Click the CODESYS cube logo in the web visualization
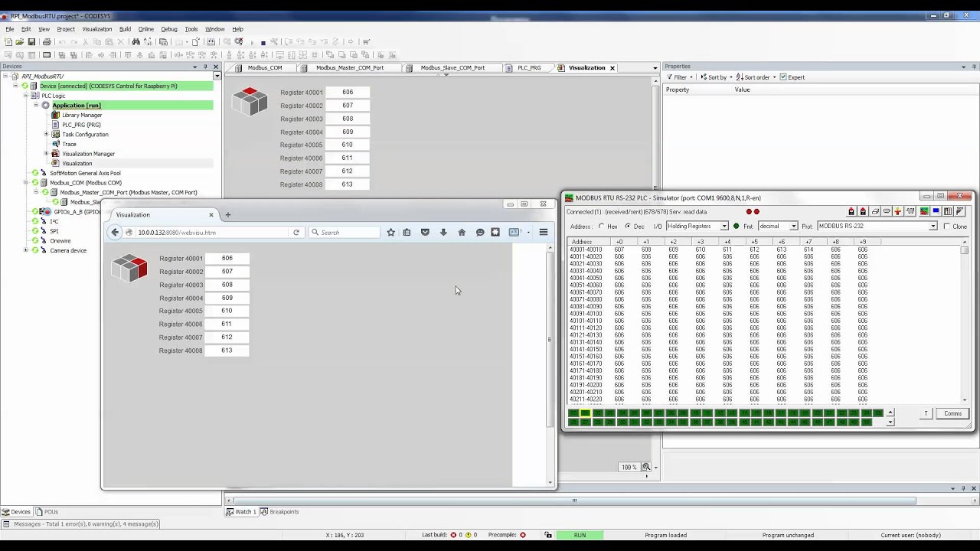The height and width of the screenshot is (551, 980). click(129, 269)
